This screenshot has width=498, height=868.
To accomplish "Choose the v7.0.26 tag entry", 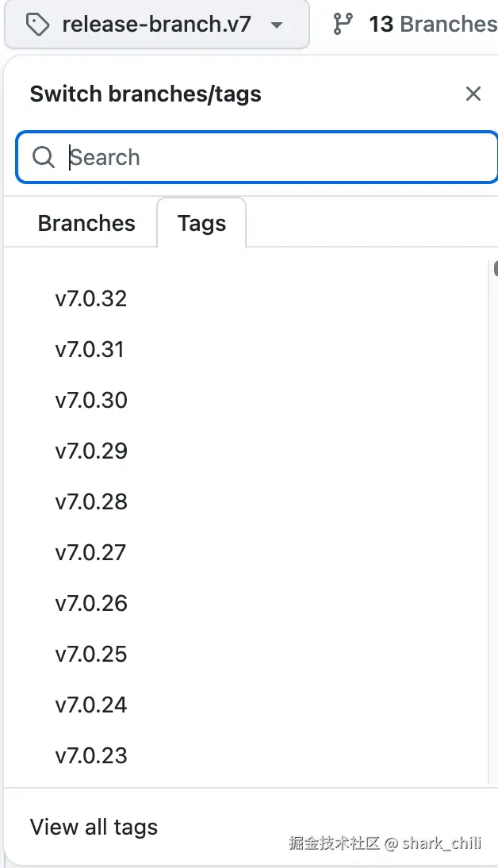I will tap(91, 604).
